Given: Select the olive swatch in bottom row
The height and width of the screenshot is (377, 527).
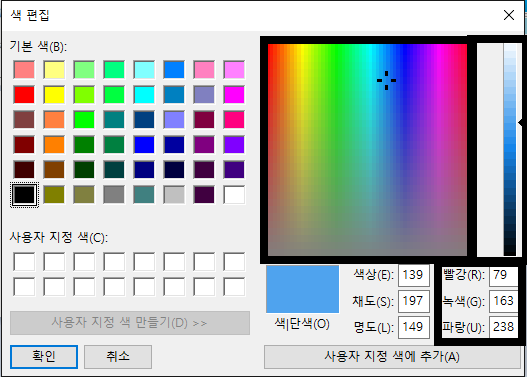Looking at the screenshot, I should [x=54, y=195].
